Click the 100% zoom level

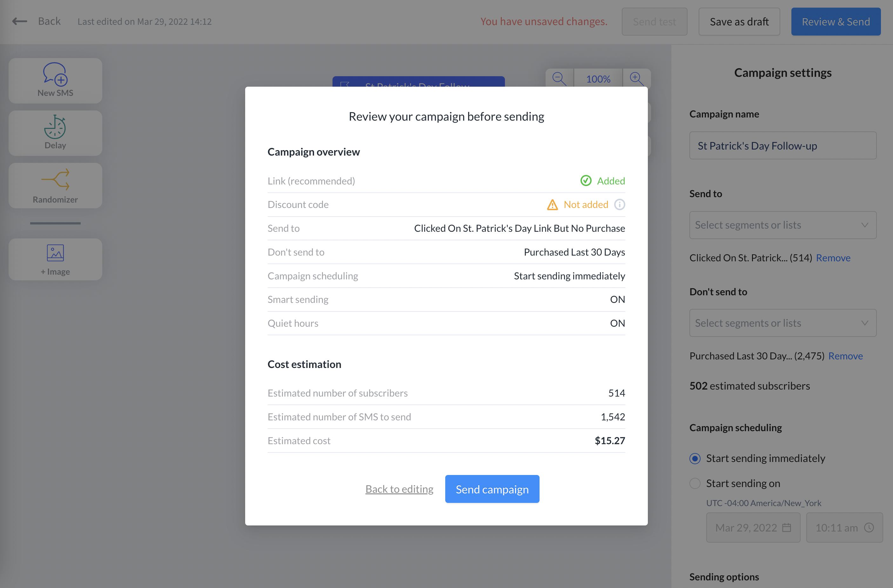[598, 79]
